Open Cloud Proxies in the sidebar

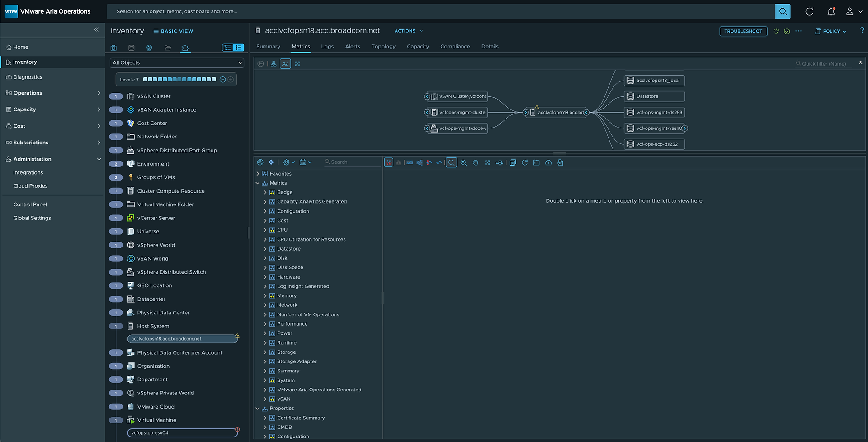tap(30, 186)
